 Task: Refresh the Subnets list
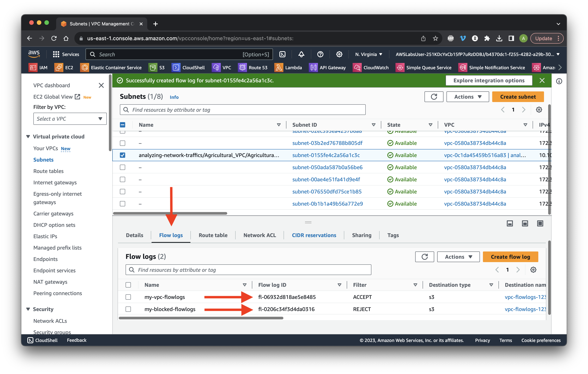point(434,97)
